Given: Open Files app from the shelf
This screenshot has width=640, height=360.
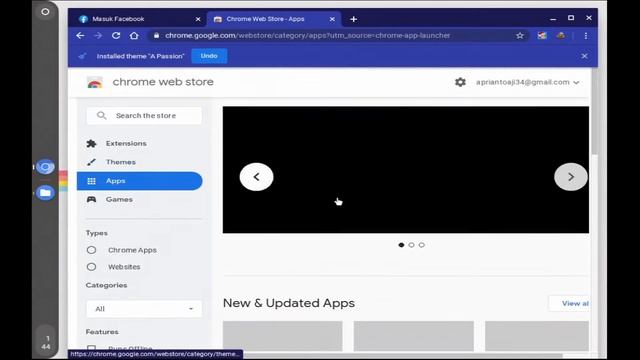Looking at the screenshot, I should point(45,193).
